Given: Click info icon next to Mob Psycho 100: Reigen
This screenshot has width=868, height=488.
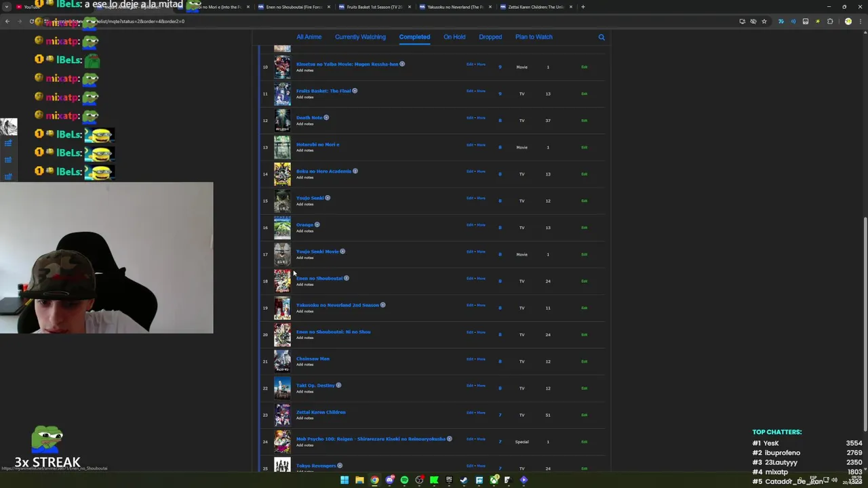Looking at the screenshot, I should point(450,439).
